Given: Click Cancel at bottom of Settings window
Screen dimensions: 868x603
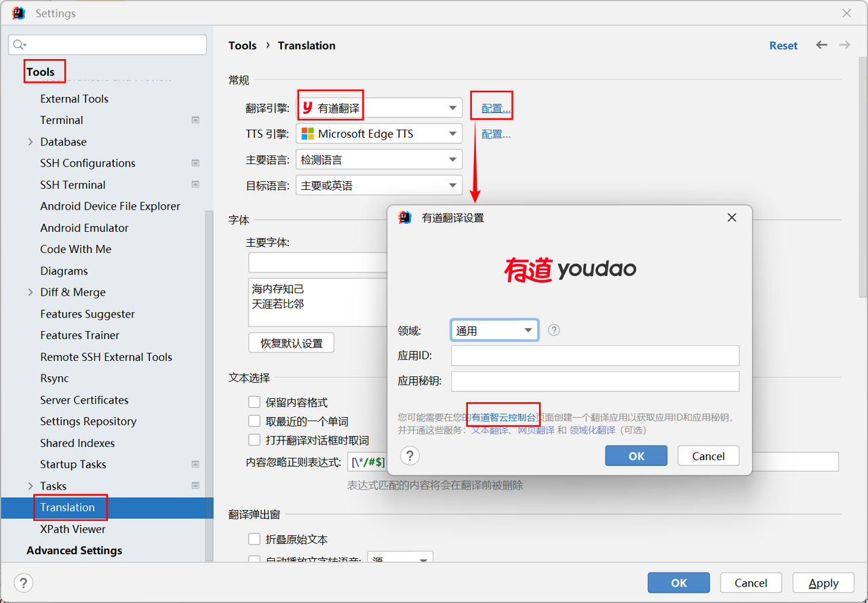Looking at the screenshot, I should (x=751, y=583).
